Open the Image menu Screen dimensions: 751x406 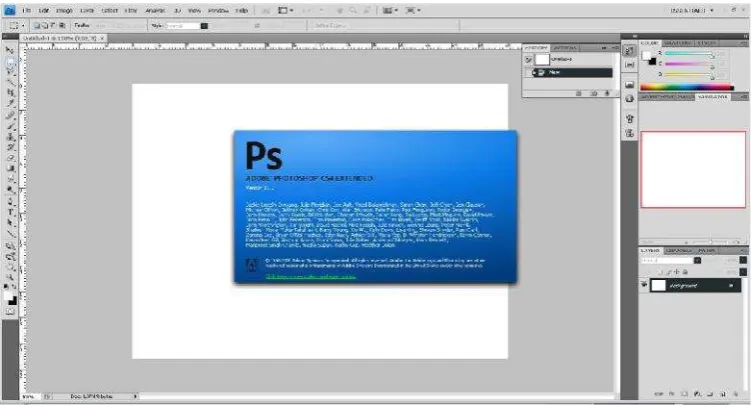64,10
